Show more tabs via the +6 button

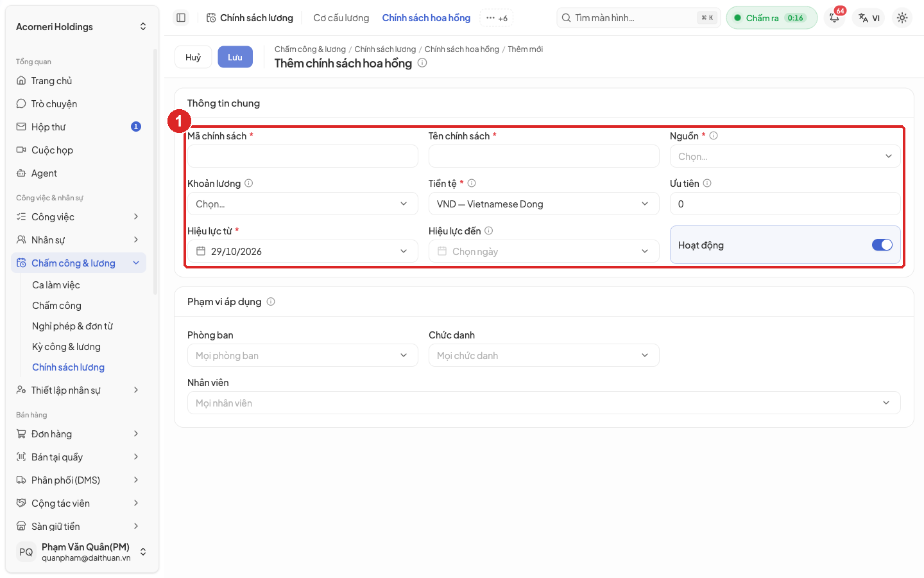click(497, 18)
